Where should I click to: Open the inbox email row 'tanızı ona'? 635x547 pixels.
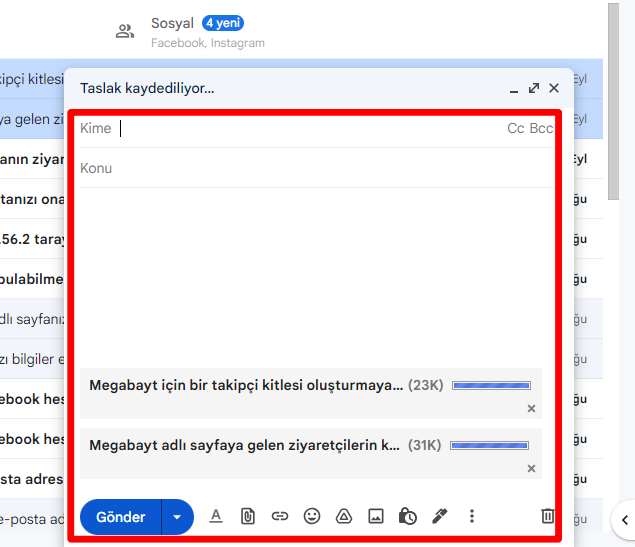(x=32, y=199)
